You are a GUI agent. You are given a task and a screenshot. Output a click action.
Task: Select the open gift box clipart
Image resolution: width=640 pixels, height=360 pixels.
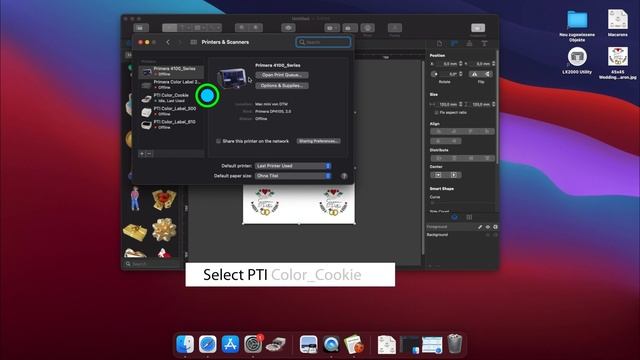pos(164,199)
